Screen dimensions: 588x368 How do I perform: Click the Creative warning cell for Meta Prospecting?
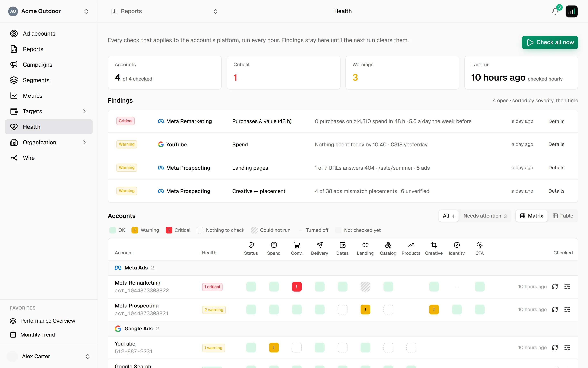tap(434, 310)
